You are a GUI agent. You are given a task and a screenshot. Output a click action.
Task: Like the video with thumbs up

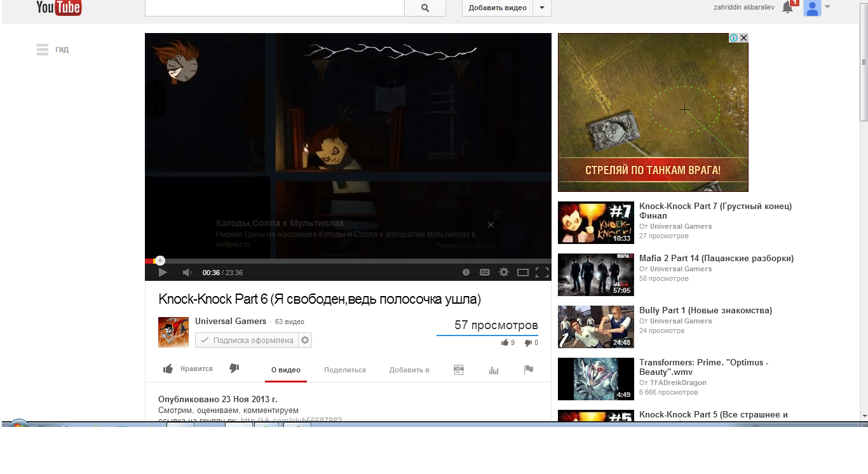click(168, 369)
